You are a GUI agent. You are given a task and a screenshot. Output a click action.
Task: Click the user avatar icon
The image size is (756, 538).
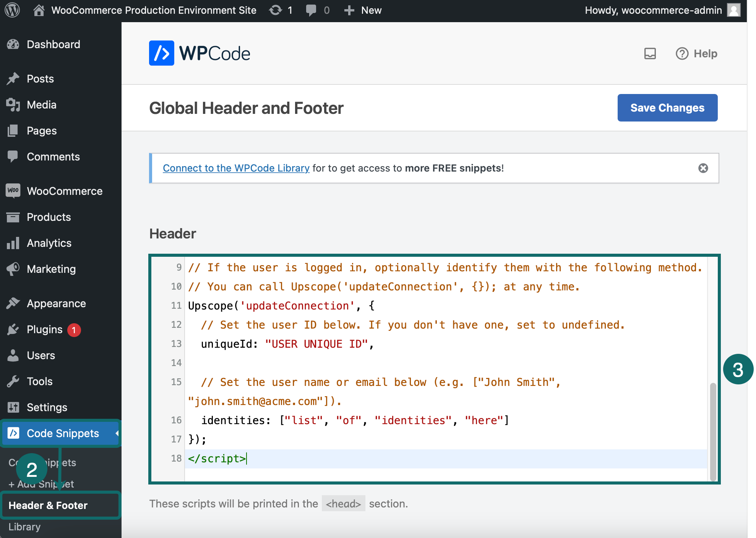[733, 10]
